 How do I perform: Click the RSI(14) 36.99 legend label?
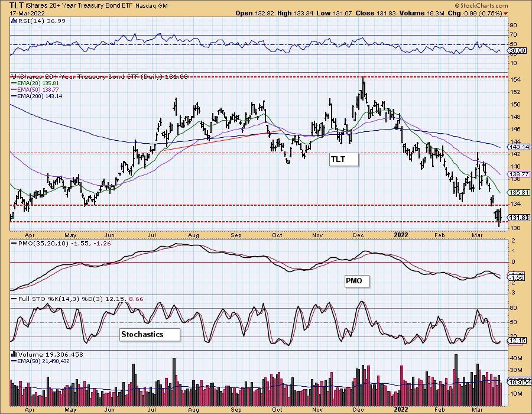pyautogui.click(x=41, y=21)
